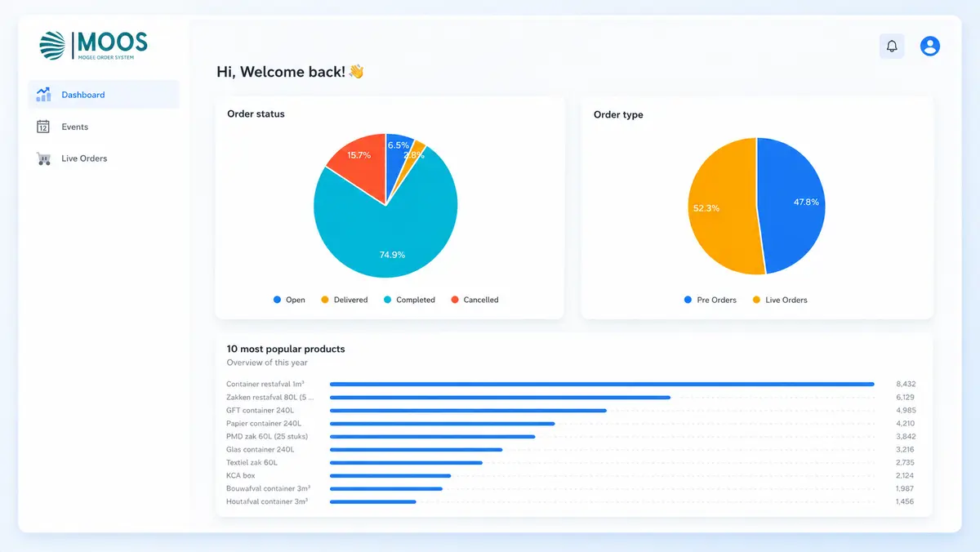
Task: Click the Zakken restafval 80L product label
Action: (270, 397)
